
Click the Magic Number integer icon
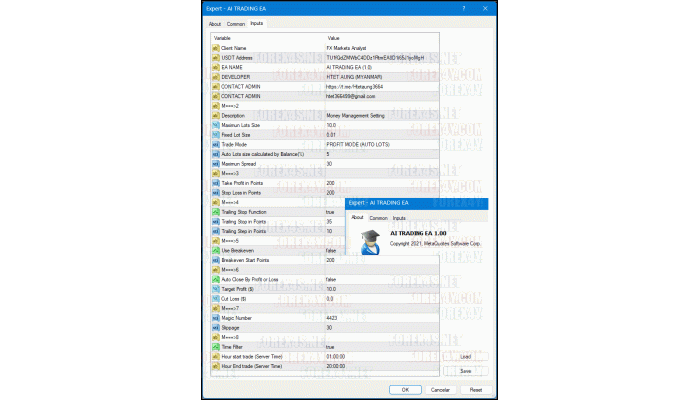click(215, 318)
